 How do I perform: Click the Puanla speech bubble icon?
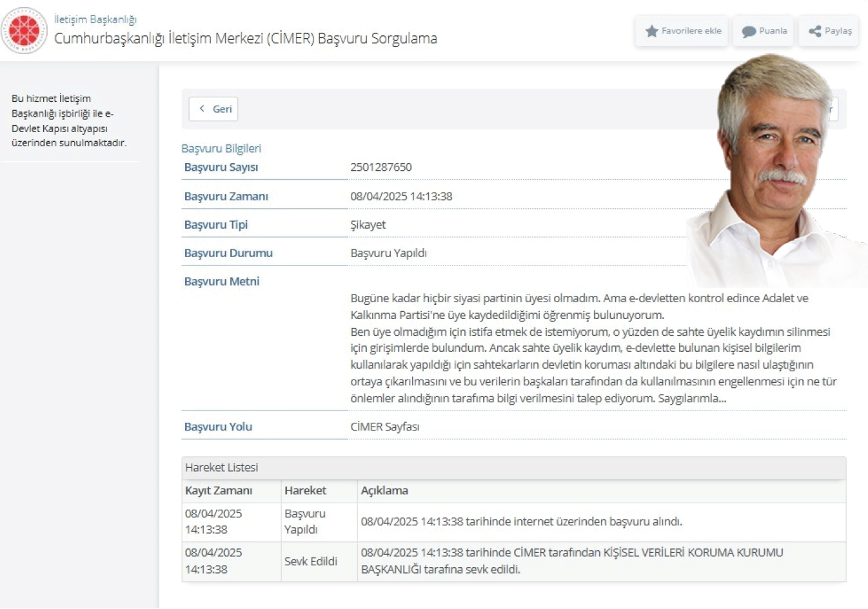(748, 31)
